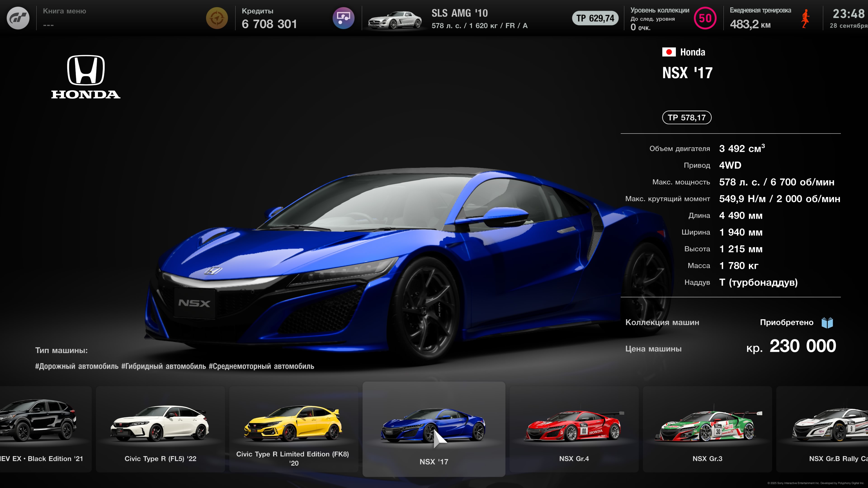Click the large Honda brand logo
This screenshot has width=868, height=488.
pos(86,77)
